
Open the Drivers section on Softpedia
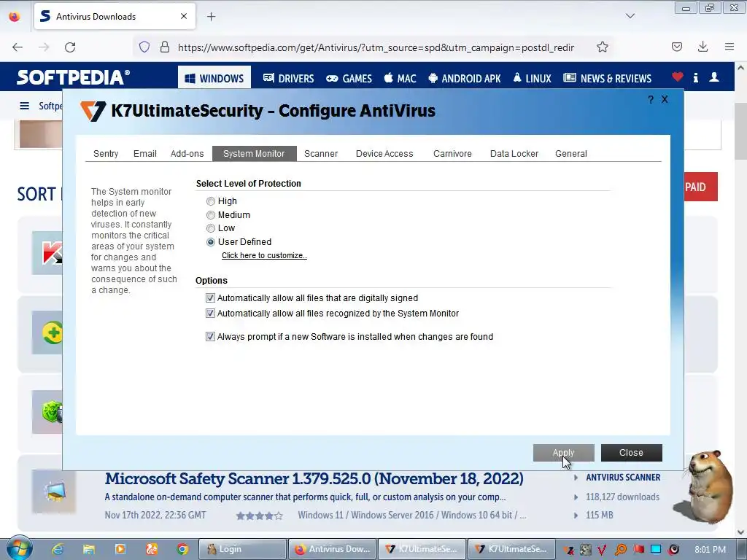[x=289, y=78]
